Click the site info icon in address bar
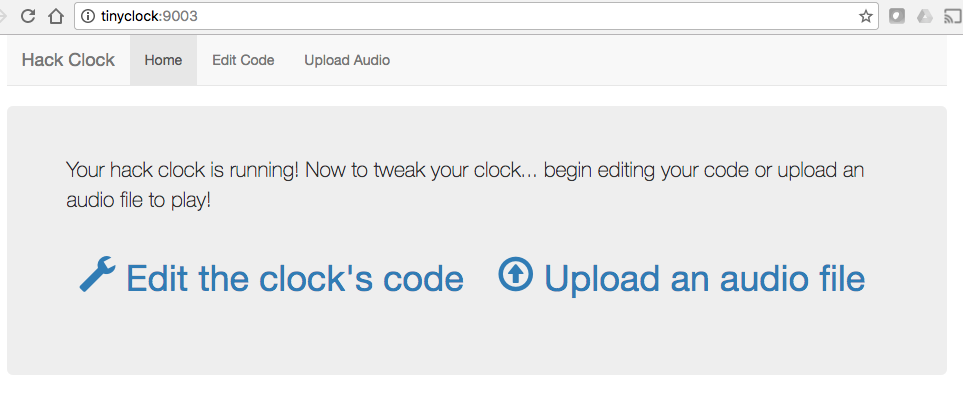The height and width of the screenshot is (404, 963). (88, 17)
